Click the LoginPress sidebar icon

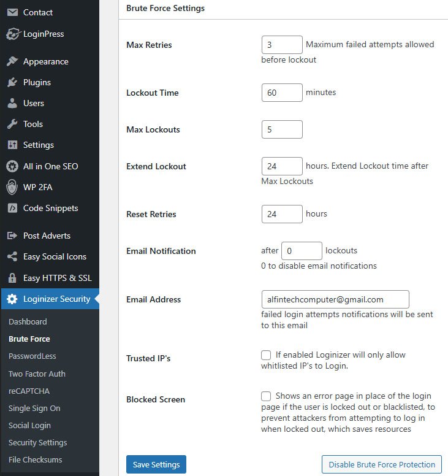[13, 34]
